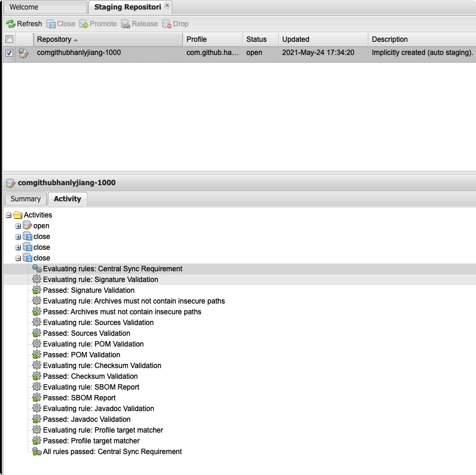476x475 pixels.
Task: Click the open activity database icon
Action: pyautogui.click(x=28, y=225)
